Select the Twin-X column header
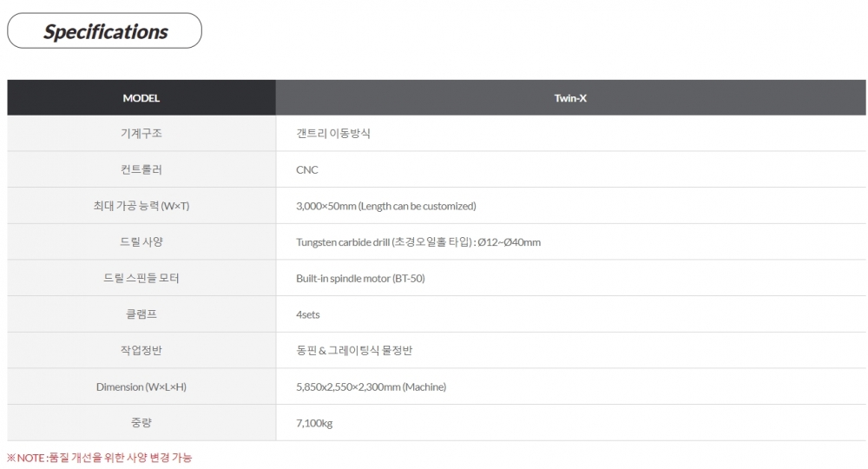868x469 pixels. click(x=570, y=98)
